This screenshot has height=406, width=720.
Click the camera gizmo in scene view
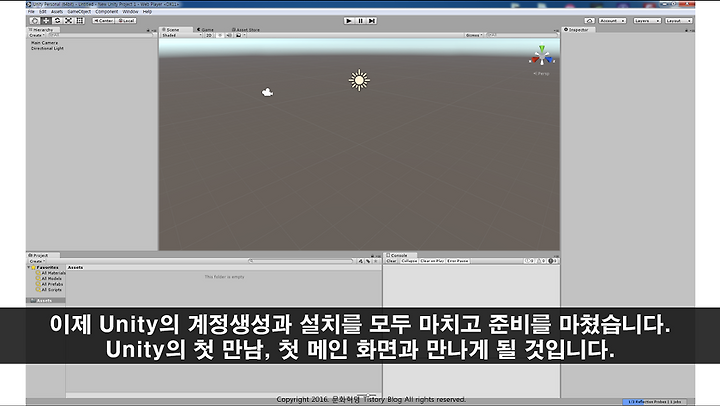coord(267,92)
